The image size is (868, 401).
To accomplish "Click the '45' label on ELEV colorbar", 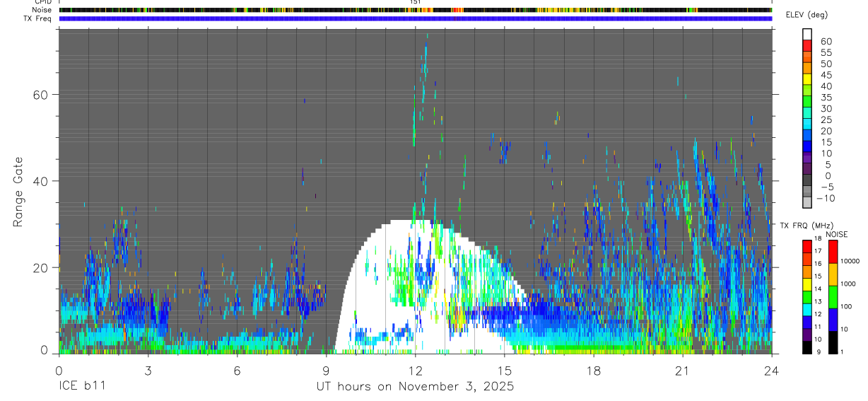I will tap(826, 75).
